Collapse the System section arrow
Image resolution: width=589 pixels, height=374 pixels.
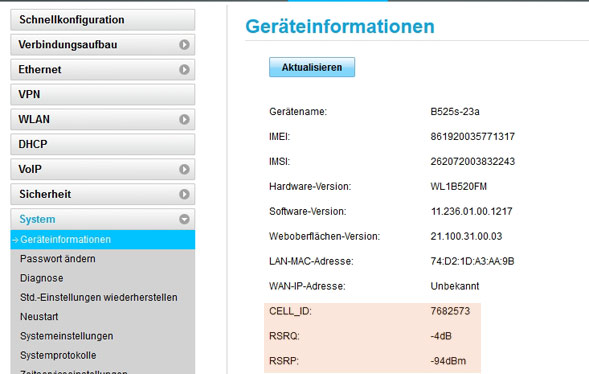[184, 219]
